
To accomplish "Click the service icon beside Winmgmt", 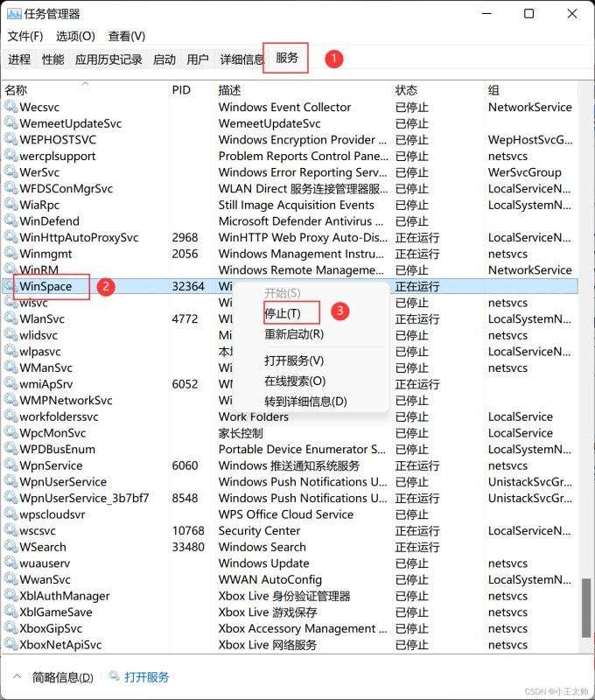I will [x=10, y=253].
